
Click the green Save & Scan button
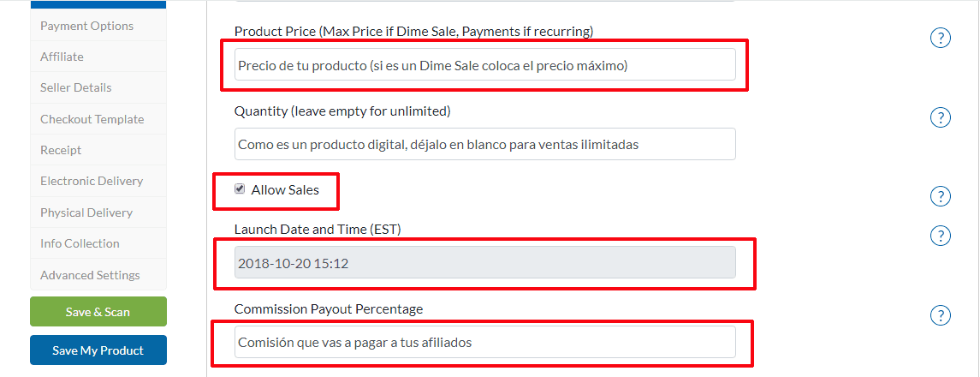point(98,311)
